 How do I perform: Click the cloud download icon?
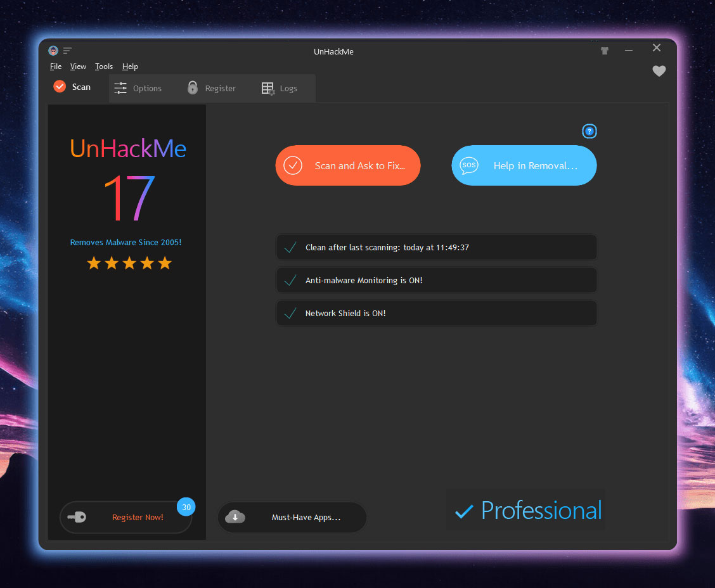pos(235,517)
